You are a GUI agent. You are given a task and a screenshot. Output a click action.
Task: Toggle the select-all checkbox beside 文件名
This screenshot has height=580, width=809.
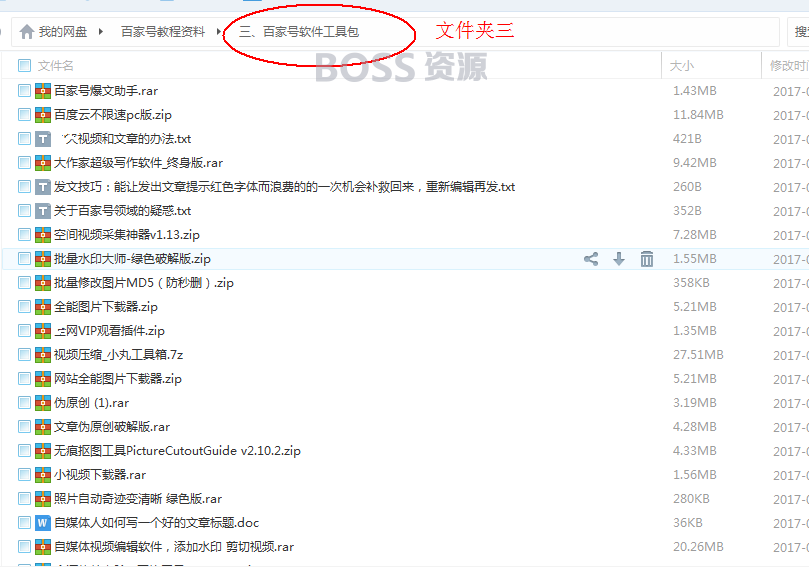24,66
